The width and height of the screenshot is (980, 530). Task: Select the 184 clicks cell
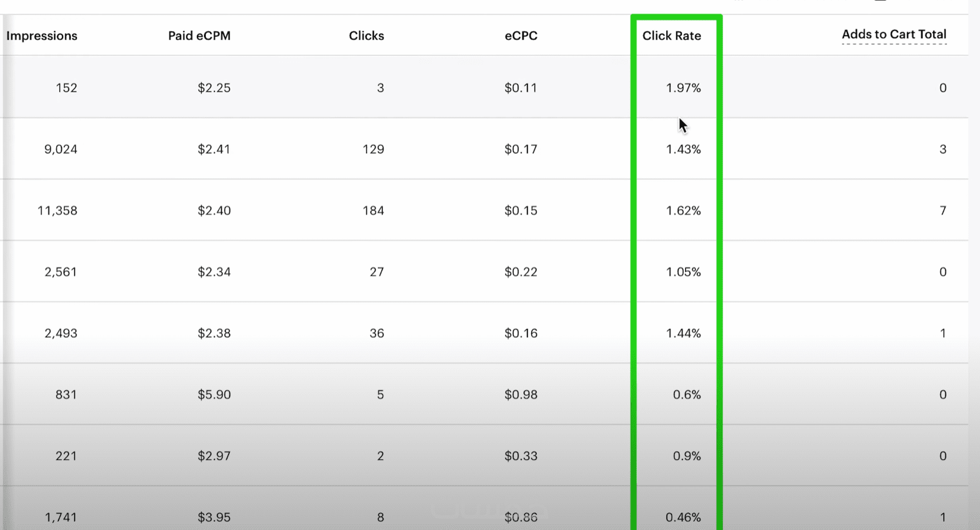(x=373, y=211)
